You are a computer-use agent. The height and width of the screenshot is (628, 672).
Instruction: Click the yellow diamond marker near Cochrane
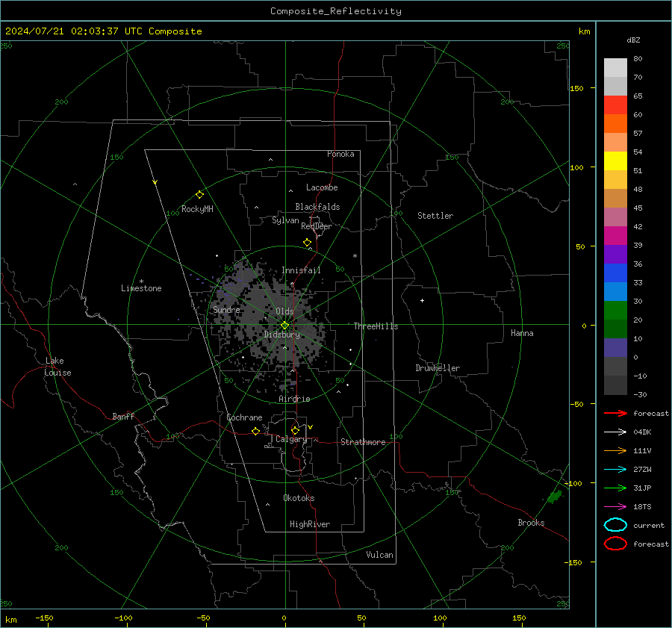point(256,432)
